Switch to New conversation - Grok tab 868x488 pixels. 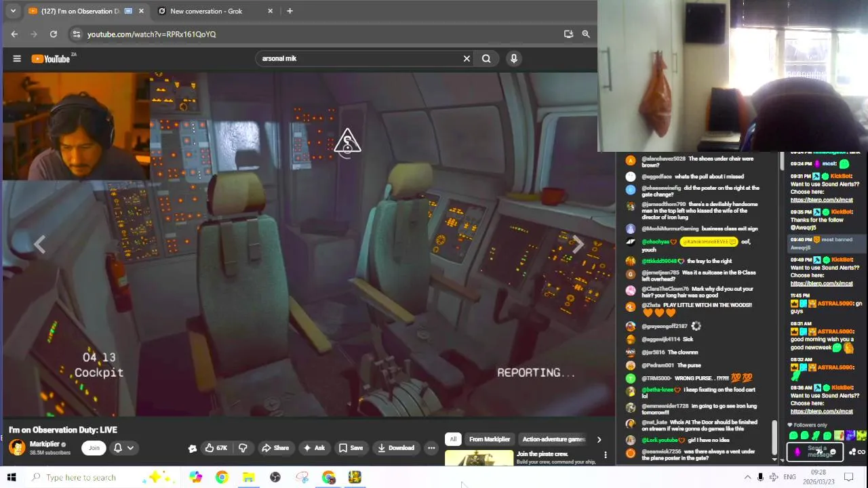click(207, 11)
